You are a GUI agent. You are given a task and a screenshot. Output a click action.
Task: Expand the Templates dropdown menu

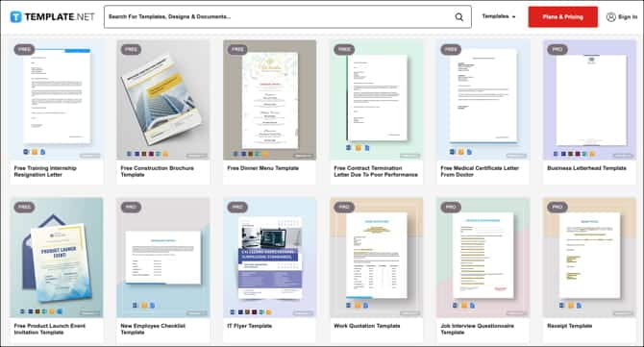(499, 16)
